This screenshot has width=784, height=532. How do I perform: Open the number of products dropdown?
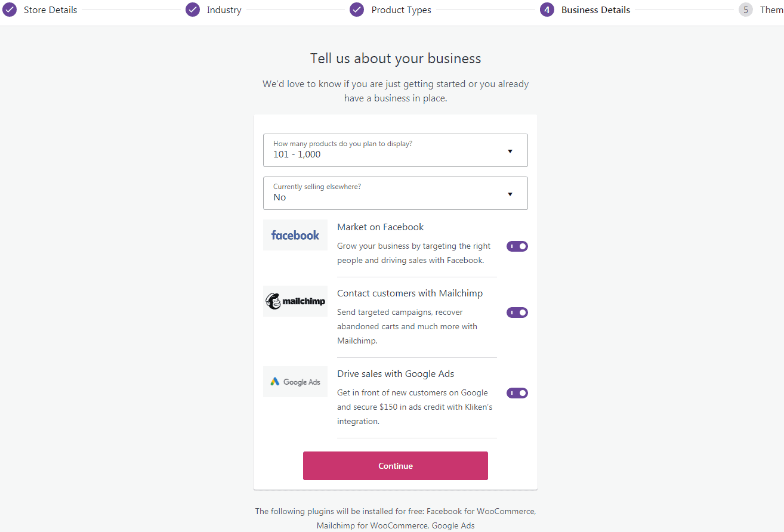tap(395, 150)
